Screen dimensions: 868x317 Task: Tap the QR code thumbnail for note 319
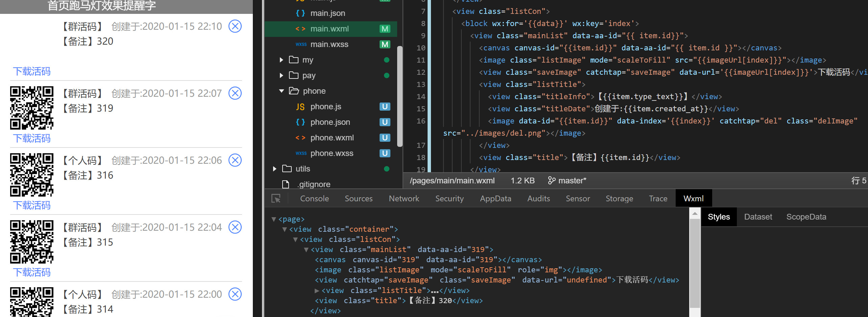pyautogui.click(x=32, y=108)
